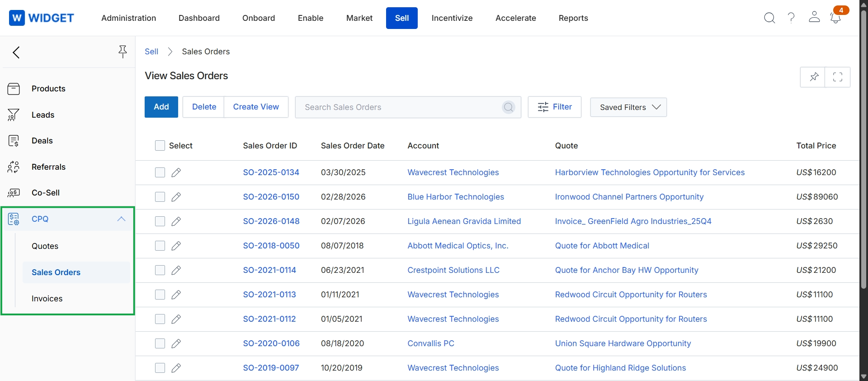This screenshot has height=381, width=868.
Task: Click the Delete button
Action: tap(204, 107)
